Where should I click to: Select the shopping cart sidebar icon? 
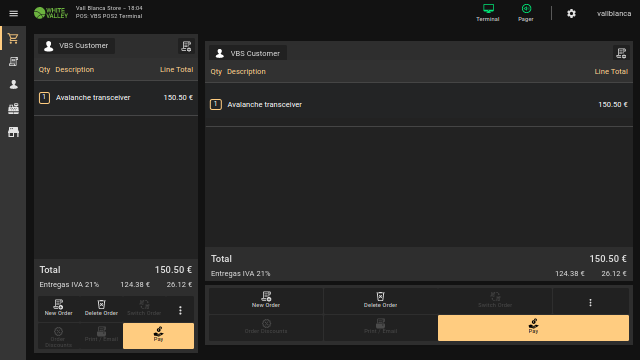tap(13, 38)
